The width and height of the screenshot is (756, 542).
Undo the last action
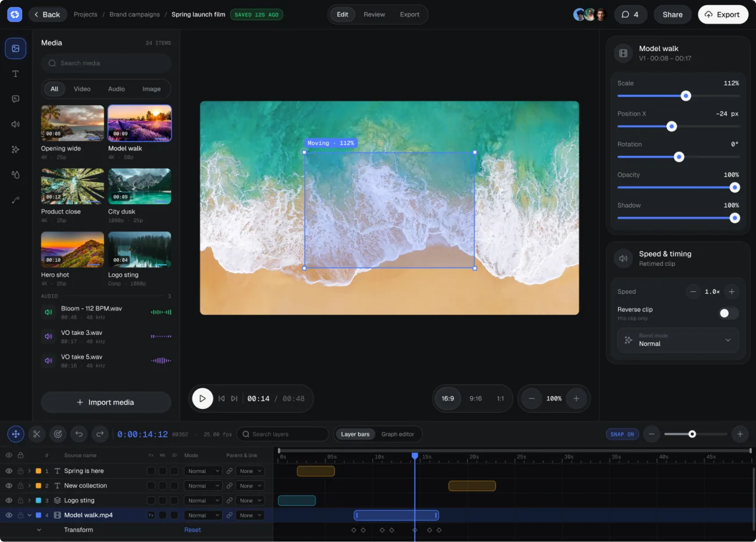click(79, 434)
